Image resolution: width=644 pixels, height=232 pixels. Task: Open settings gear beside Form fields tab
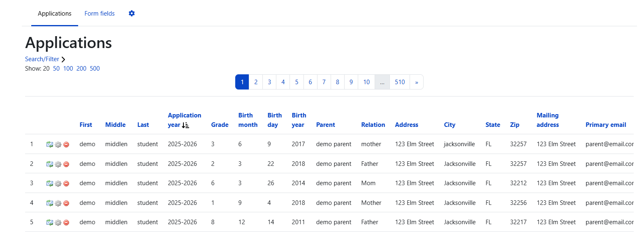(132, 14)
